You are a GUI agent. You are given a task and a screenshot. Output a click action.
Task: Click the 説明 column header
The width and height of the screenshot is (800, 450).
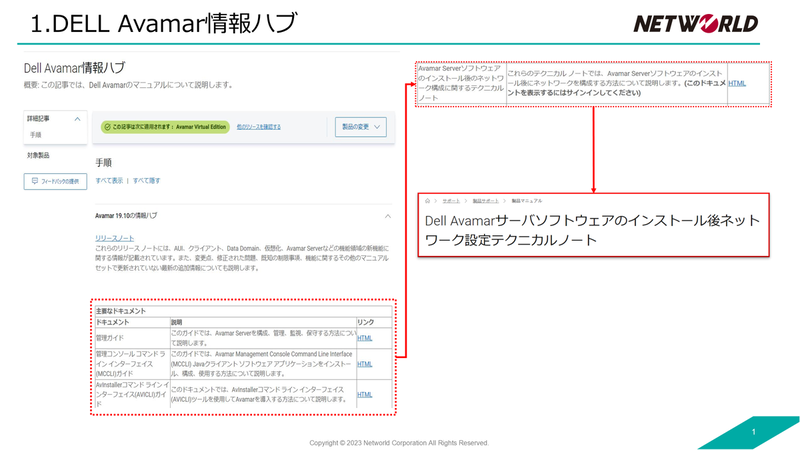263,322
